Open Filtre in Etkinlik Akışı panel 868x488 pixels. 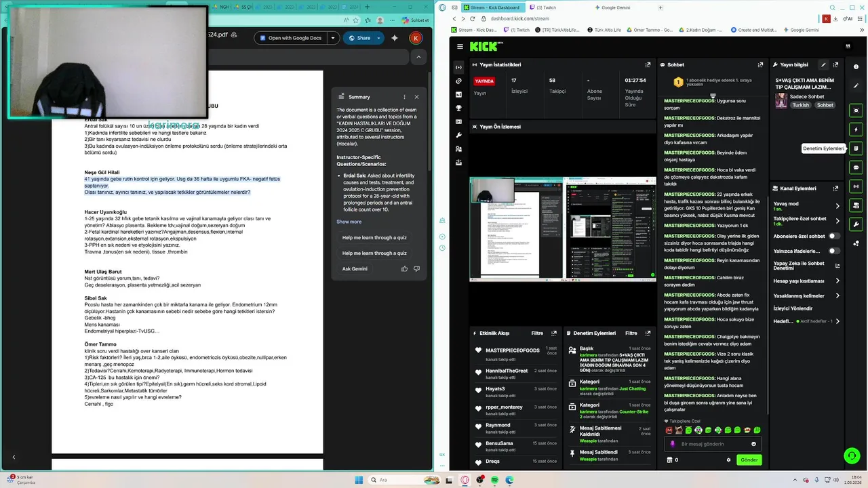point(537,333)
